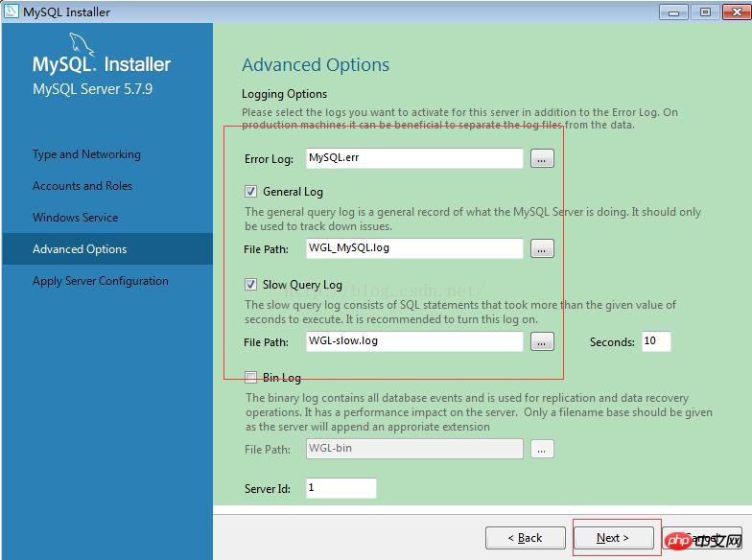This screenshot has height=560, width=752.
Task: Minimize the MySQL Installer window
Action: click(673, 12)
